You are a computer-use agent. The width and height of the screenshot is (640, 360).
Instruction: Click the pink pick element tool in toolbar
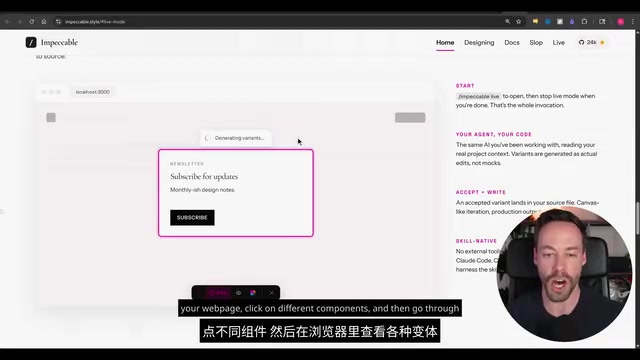(218, 293)
